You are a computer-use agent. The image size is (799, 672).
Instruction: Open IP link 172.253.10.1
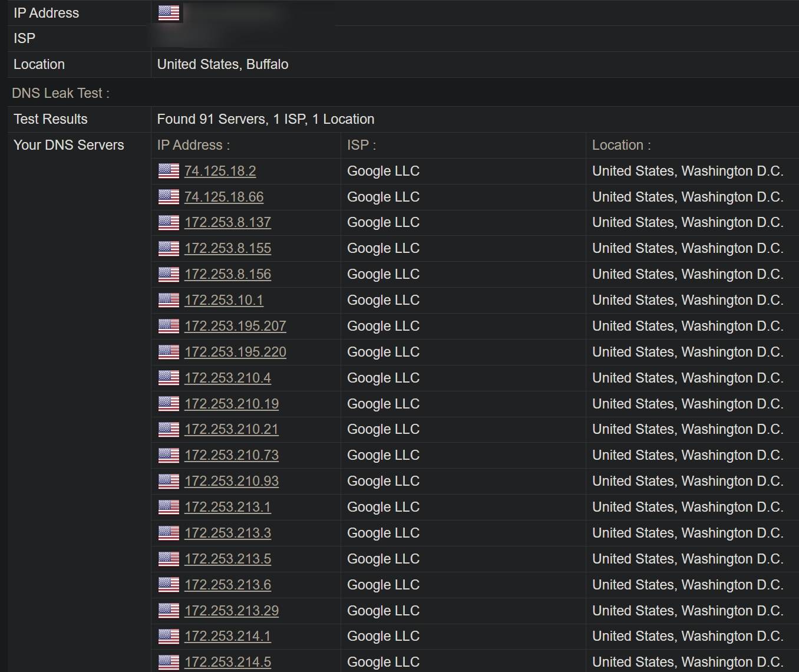tap(224, 300)
